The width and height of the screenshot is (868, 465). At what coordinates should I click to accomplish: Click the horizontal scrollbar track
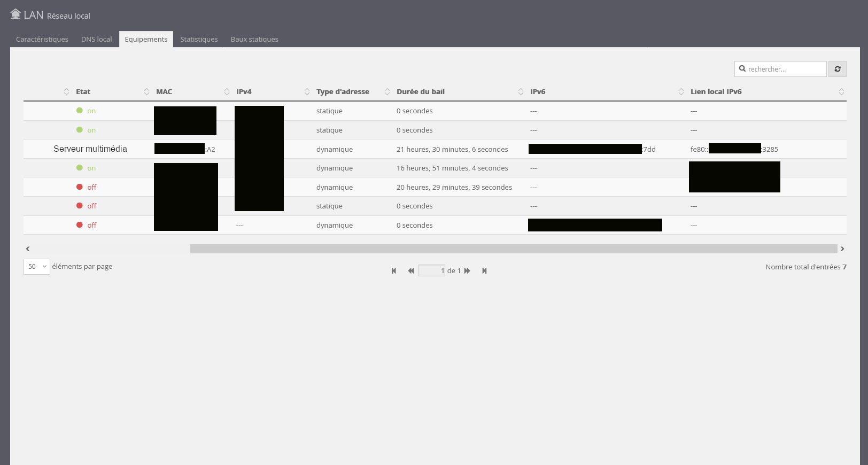[513, 249]
